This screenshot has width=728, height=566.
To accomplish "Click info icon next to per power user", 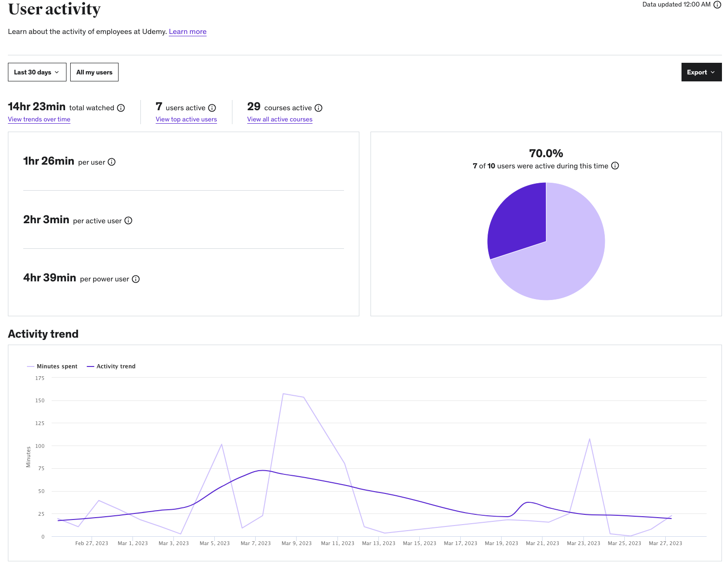I will click(136, 279).
